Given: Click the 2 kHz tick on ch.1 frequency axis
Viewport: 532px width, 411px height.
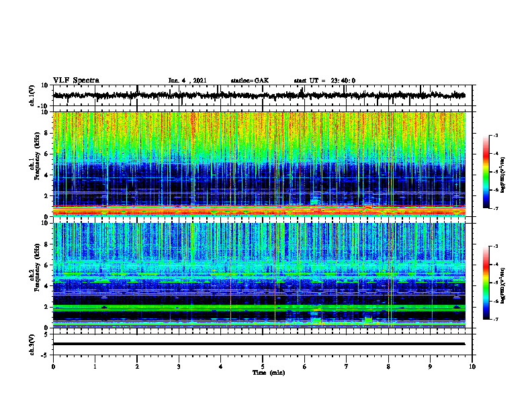Looking at the screenshot, I should (46, 195).
